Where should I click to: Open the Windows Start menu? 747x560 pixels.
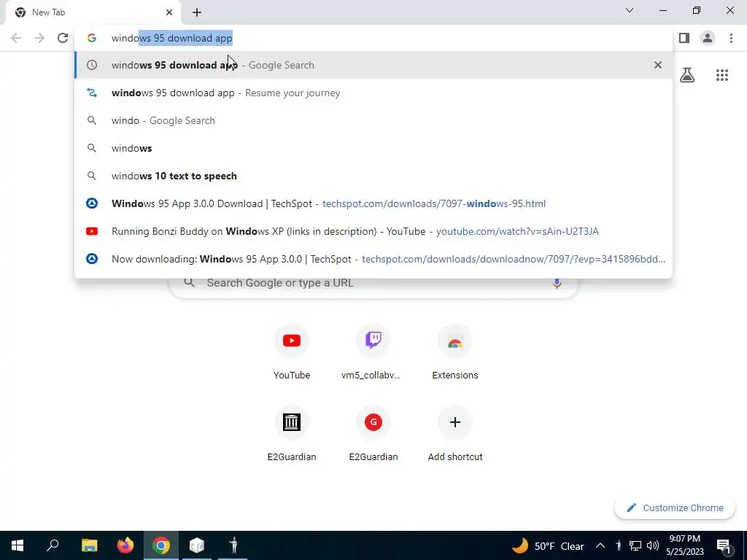click(x=18, y=545)
